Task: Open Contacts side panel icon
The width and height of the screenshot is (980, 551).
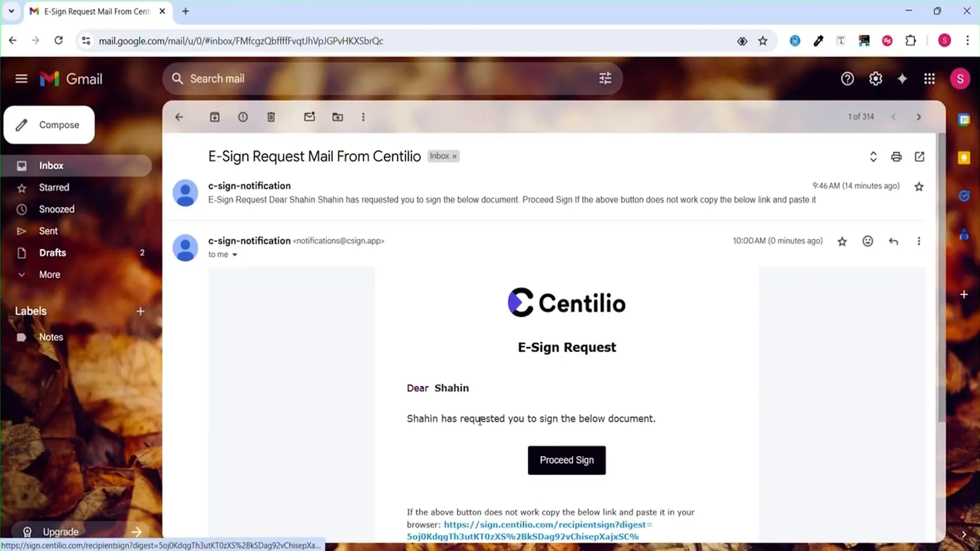Action: [x=963, y=234]
